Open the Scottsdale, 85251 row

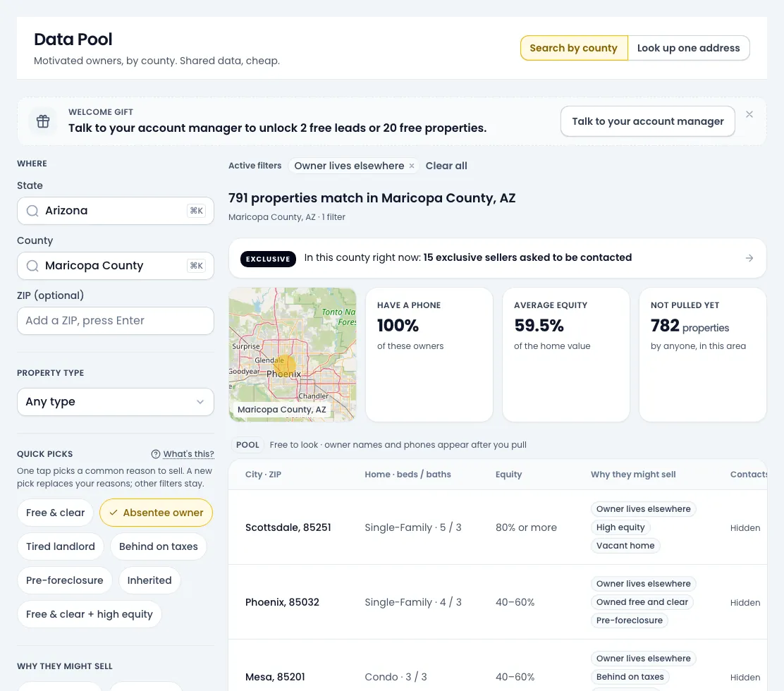coord(498,527)
